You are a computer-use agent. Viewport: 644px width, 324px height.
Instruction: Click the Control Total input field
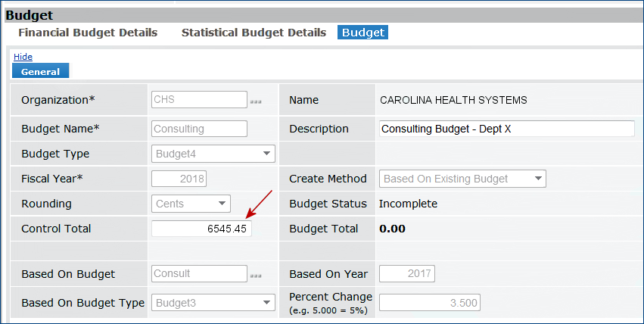point(201,229)
